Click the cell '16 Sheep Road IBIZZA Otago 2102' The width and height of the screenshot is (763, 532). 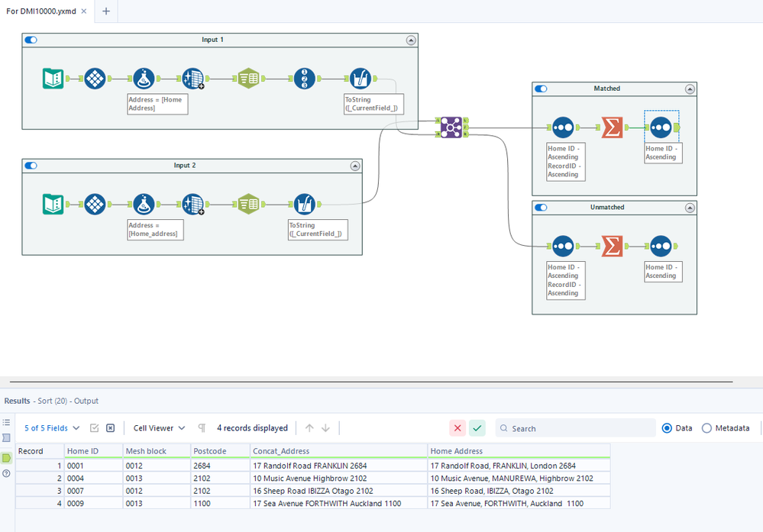coord(338,491)
